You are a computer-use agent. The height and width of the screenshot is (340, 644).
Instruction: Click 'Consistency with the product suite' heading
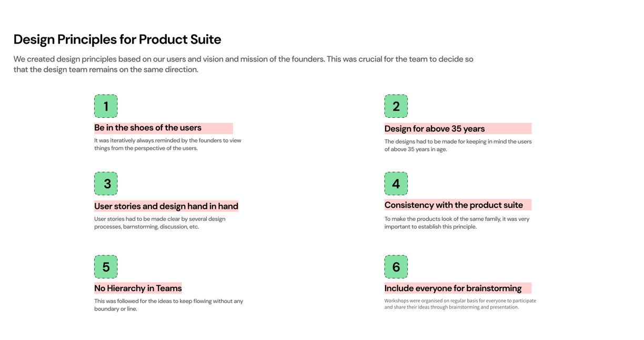[454, 205]
